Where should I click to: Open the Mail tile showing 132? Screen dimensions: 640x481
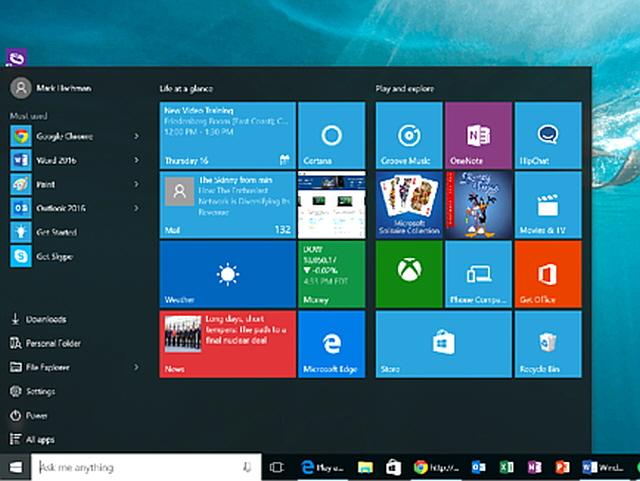tap(227, 205)
